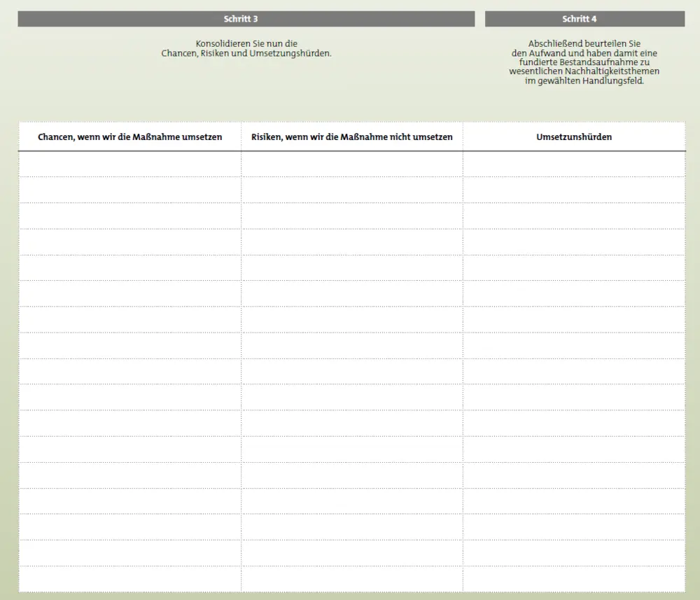Click the Schritt 4 header bar
This screenshot has width=700, height=600.
[584, 19]
